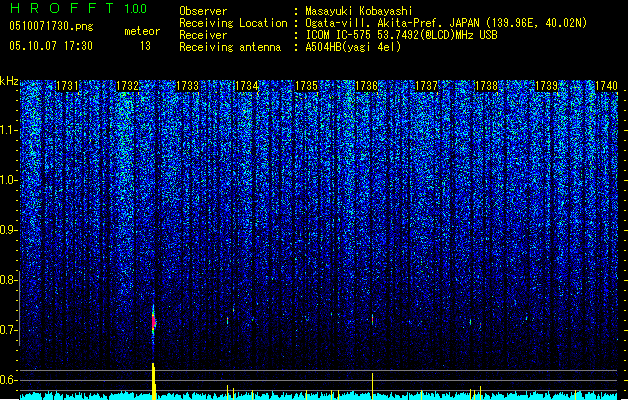Click the Receiving Location label
The height and width of the screenshot is (400, 629).
(233, 23)
